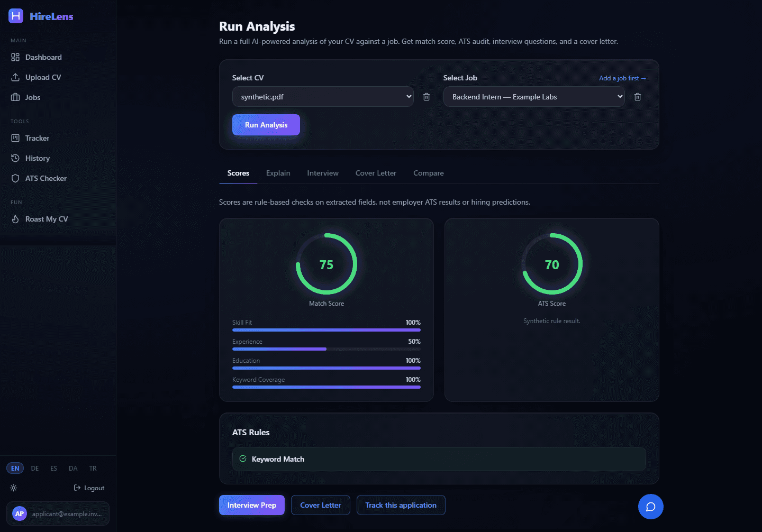Click the Keyword Coverage 100% value

tap(413, 380)
